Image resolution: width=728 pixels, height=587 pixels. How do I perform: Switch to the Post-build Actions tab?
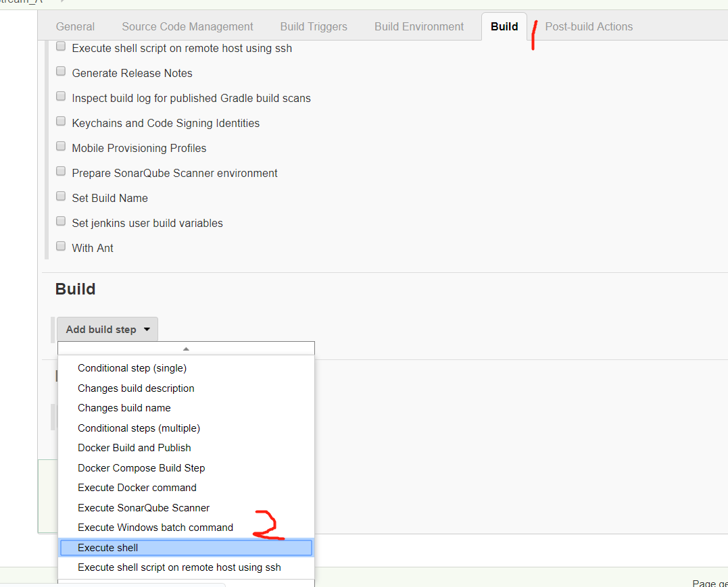coord(589,26)
